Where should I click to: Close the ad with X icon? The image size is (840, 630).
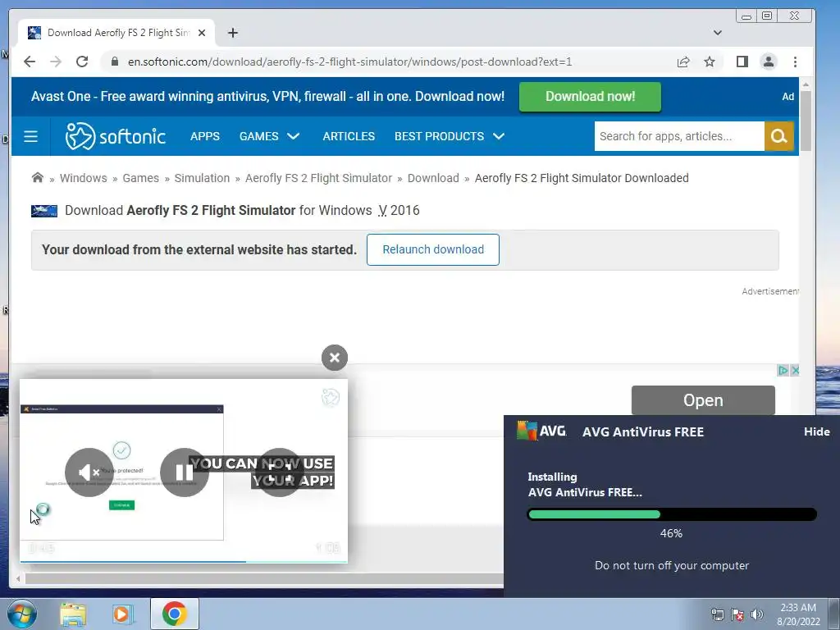(x=795, y=370)
